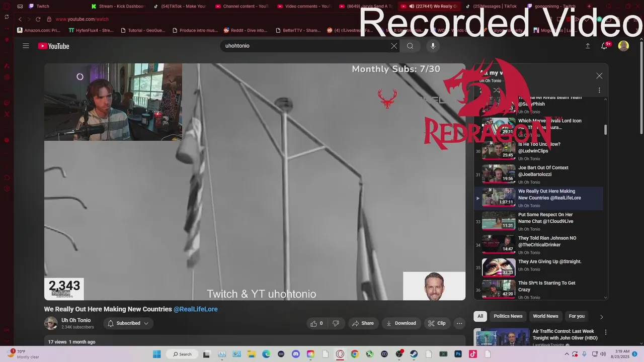This screenshot has height=362, width=644.
Task: Open the weather widget showing 70°F
Action: pos(23,354)
